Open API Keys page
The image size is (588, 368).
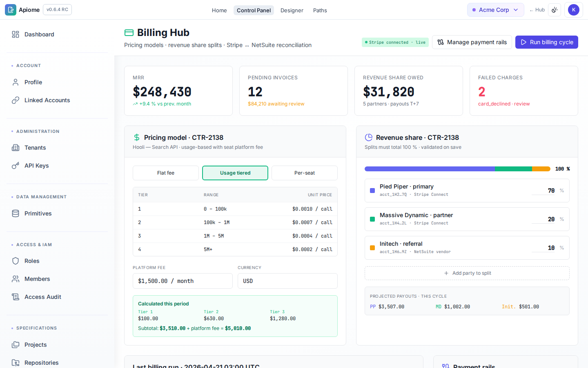(57, 166)
